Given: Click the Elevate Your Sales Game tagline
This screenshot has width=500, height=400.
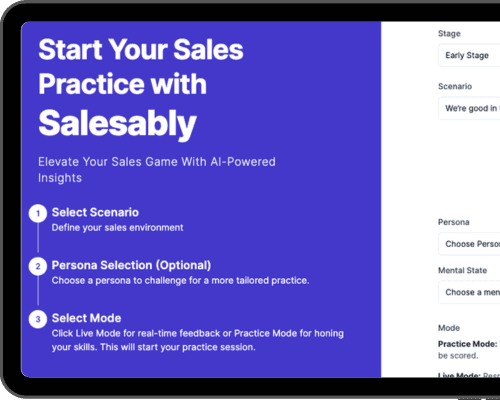Looking at the screenshot, I should tap(157, 170).
